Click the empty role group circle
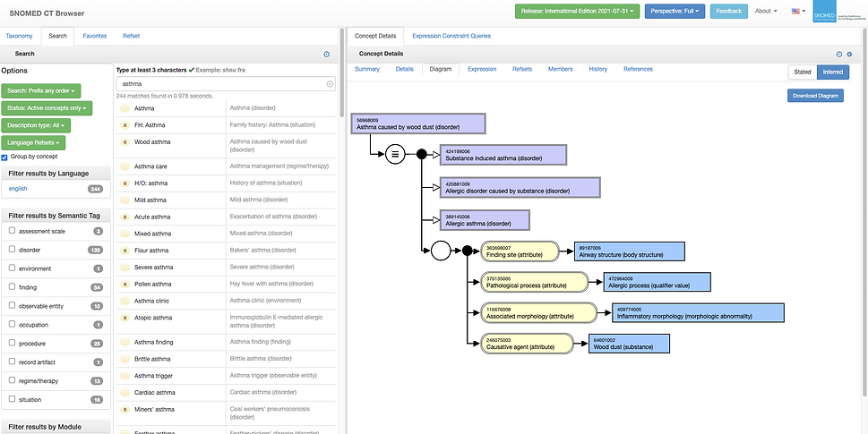Screen dimensions: 868x434 click(x=441, y=251)
